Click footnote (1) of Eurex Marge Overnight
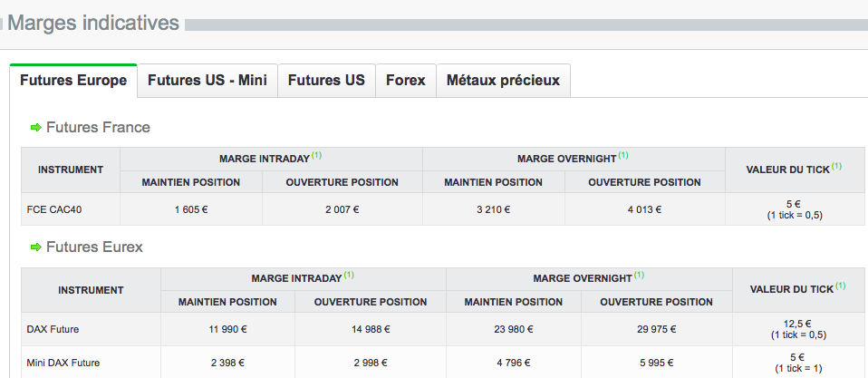This screenshot has height=378, width=868. (640, 275)
